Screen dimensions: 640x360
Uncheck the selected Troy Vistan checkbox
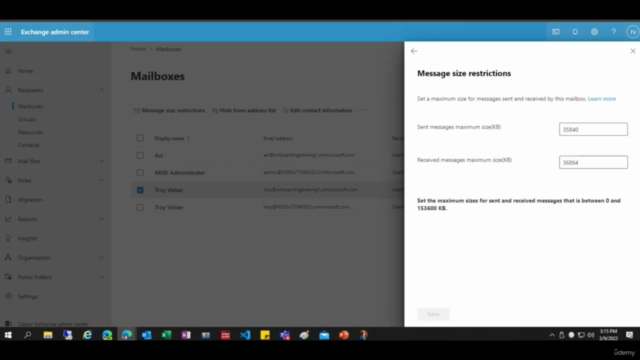(x=140, y=190)
